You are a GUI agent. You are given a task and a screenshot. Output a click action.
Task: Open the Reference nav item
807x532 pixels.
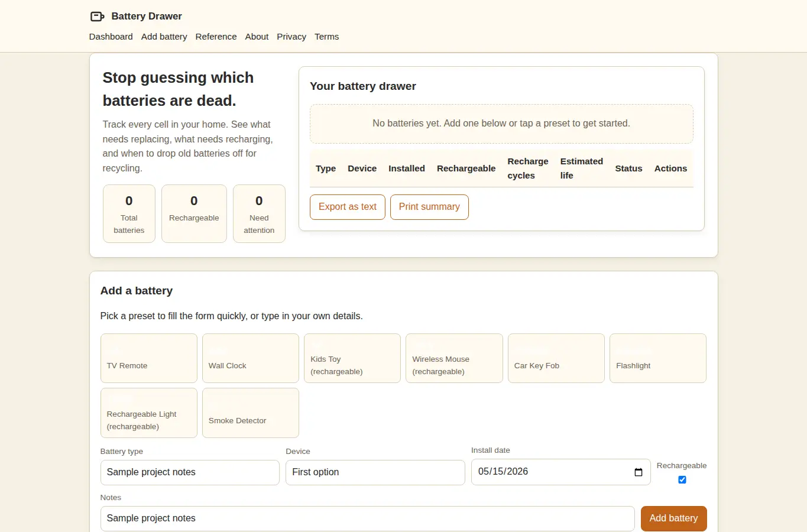coord(216,37)
